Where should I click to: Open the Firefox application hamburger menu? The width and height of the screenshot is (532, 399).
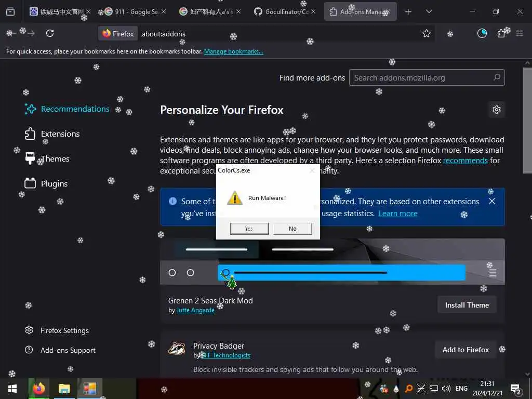(x=520, y=33)
